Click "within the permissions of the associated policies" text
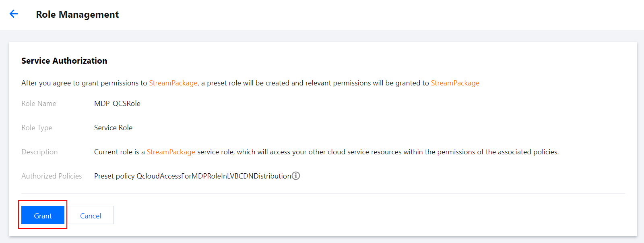644x243 pixels. pyautogui.click(x=491, y=152)
